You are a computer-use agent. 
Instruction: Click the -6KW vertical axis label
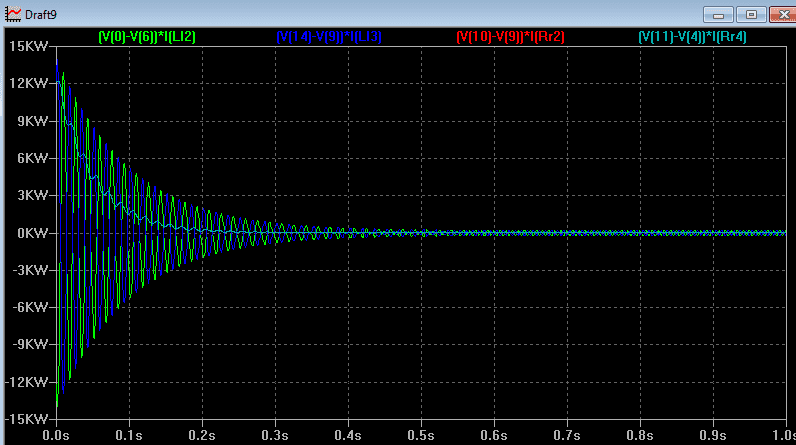(x=30, y=307)
